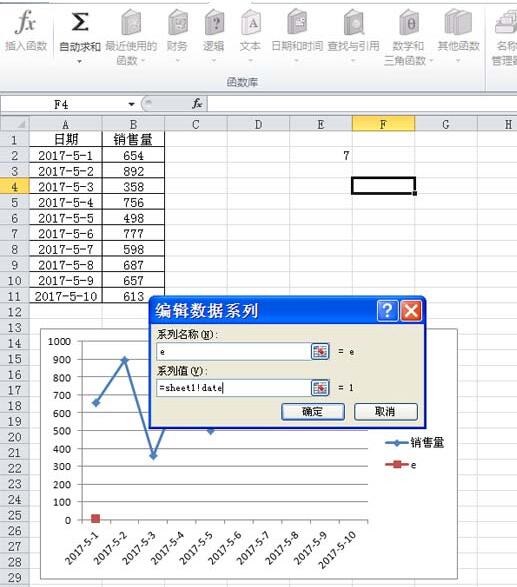Click the 1000 label on the chart axis
Image resolution: width=517 pixels, height=587 pixels.
[x=59, y=341]
